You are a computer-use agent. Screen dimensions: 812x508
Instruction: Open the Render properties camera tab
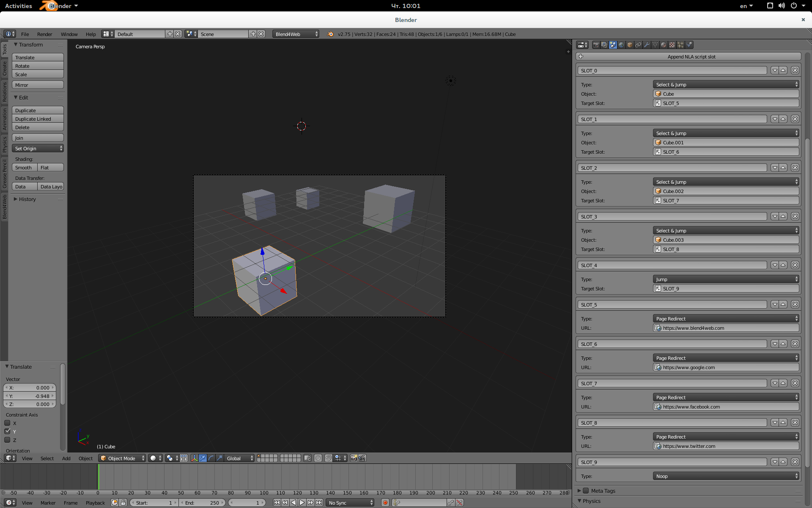[x=596, y=45]
